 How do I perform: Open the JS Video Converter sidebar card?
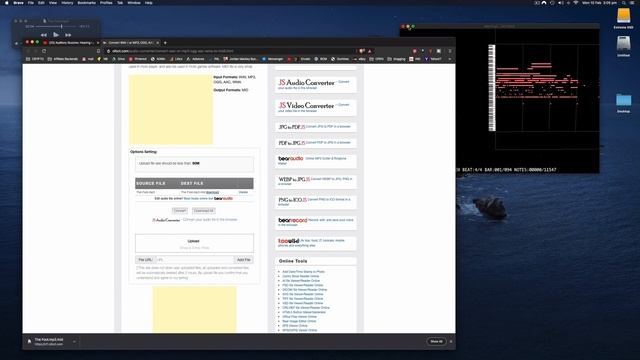(315, 107)
